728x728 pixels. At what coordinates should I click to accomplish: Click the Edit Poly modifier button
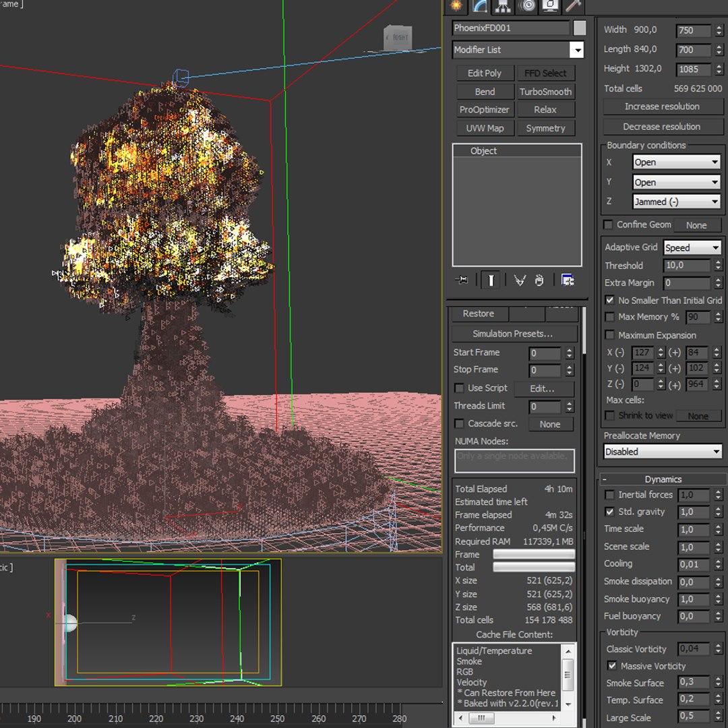pos(485,73)
